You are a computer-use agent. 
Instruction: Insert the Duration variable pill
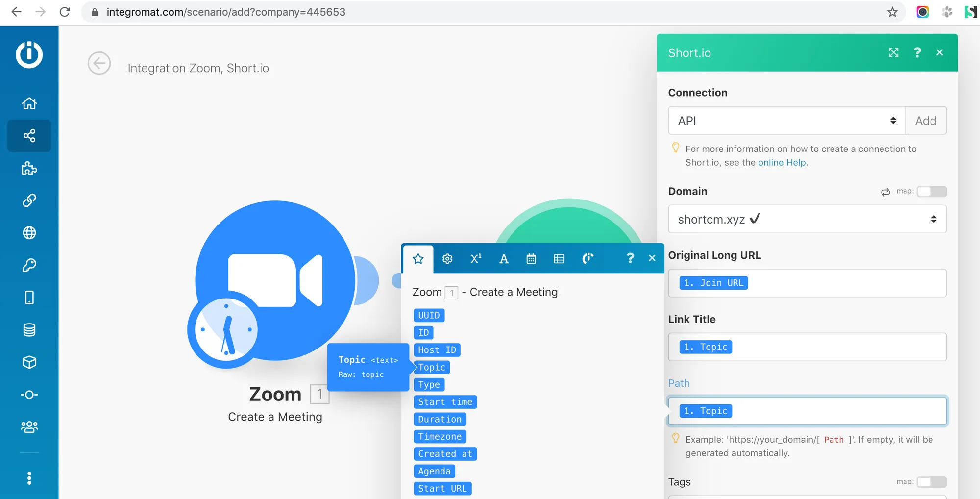[440, 419]
